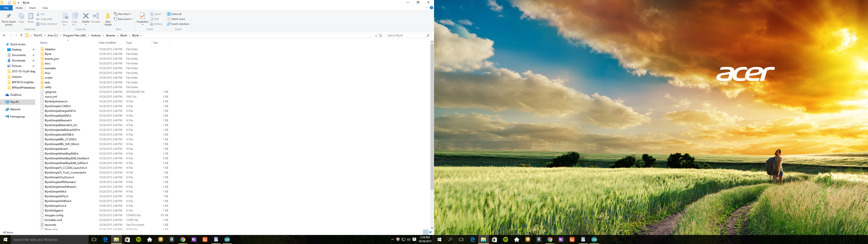Create a New folder

[x=108, y=19]
